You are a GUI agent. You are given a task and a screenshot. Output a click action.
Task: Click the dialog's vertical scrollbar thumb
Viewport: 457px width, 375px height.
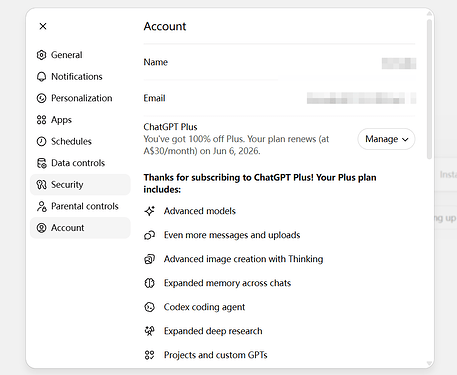click(430, 89)
